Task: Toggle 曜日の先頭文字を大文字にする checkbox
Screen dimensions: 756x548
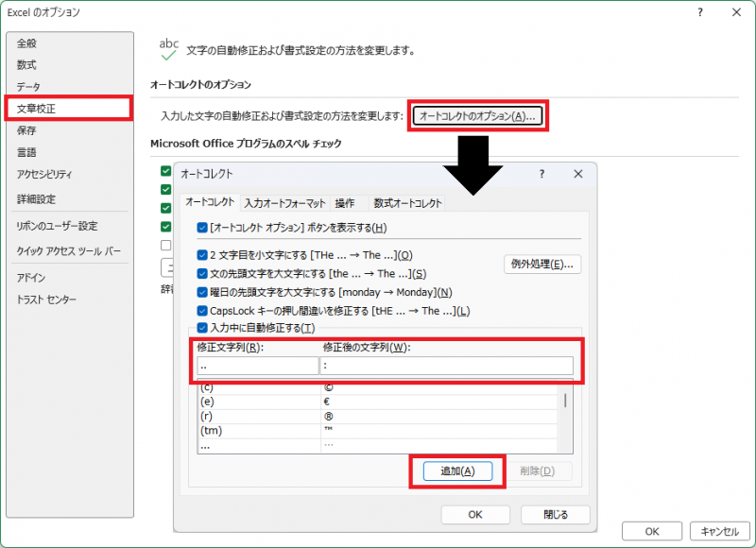Action: pyautogui.click(x=202, y=292)
